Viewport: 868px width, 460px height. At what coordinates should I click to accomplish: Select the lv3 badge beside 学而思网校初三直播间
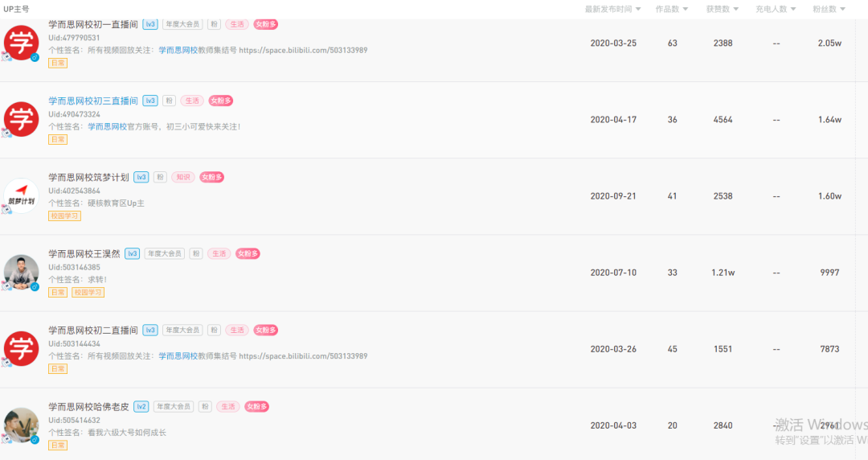[150, 101]
